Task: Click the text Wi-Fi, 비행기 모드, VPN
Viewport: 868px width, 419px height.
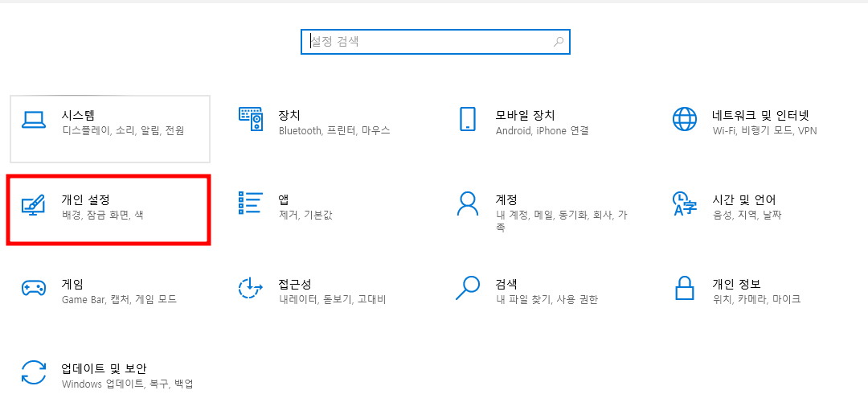Action: point(764,131)
